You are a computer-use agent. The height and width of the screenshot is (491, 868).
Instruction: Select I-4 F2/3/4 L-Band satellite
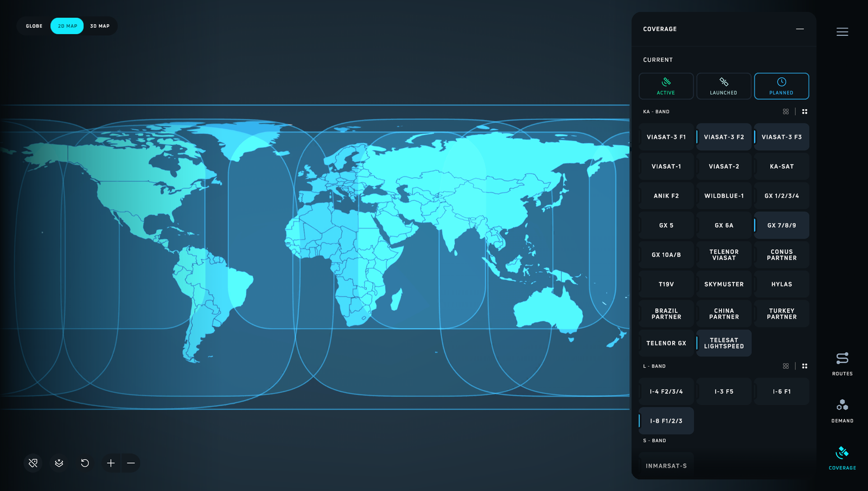point(666,392)
